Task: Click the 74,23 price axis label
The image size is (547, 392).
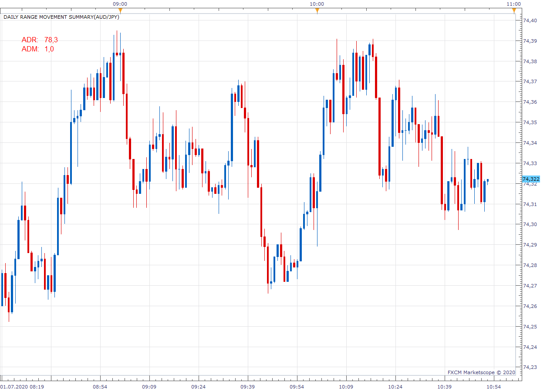Action: tap(530, 367)
